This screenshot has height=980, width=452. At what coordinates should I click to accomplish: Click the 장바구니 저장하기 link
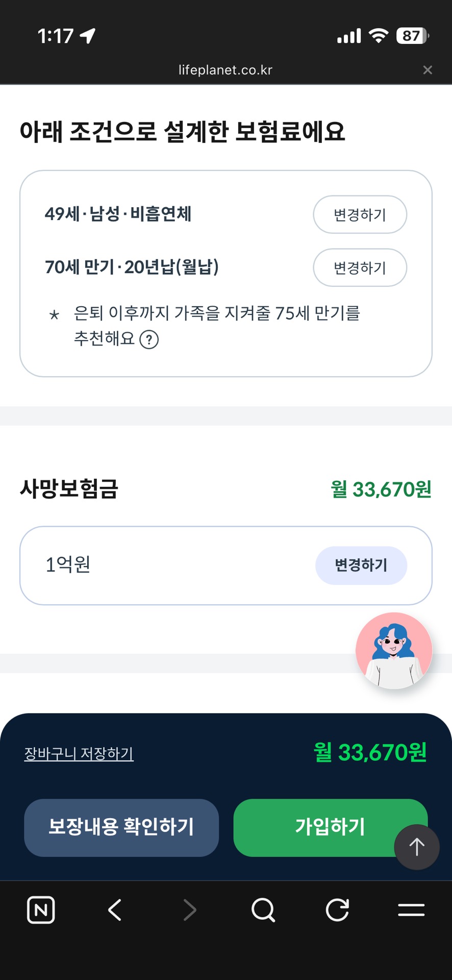point(79,753)
